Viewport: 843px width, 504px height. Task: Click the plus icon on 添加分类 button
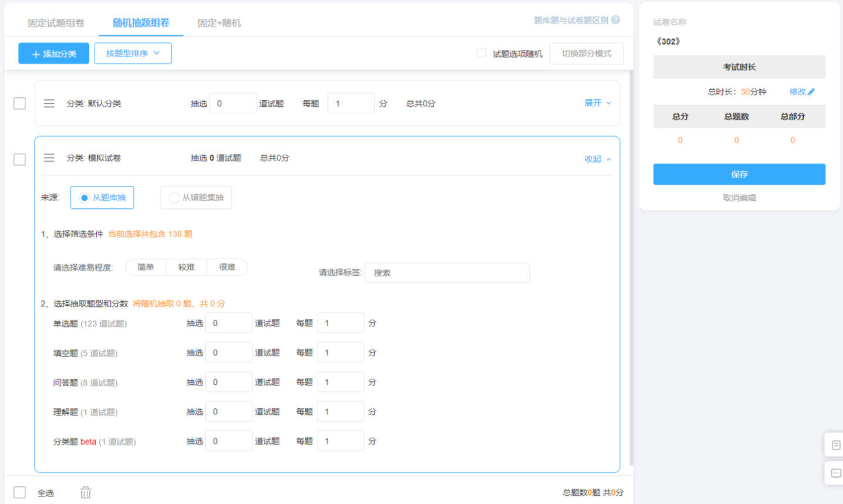coord(36,54)
